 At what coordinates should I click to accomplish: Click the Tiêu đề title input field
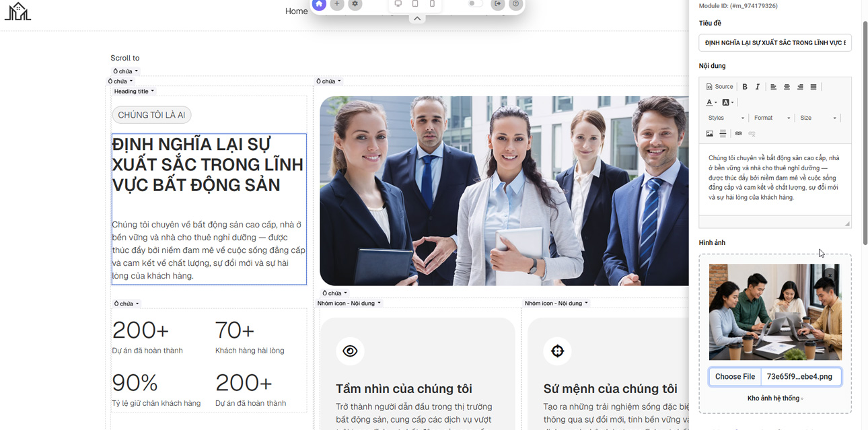(775, 42)
